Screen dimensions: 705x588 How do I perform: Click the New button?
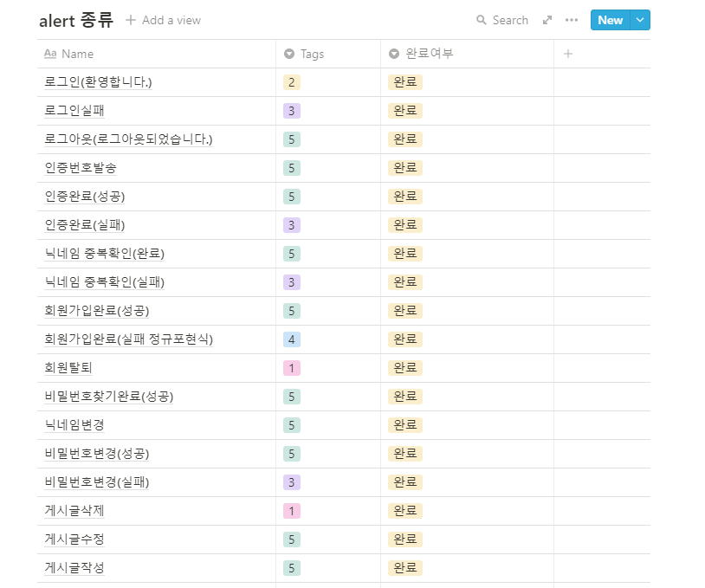coord(610,20)
